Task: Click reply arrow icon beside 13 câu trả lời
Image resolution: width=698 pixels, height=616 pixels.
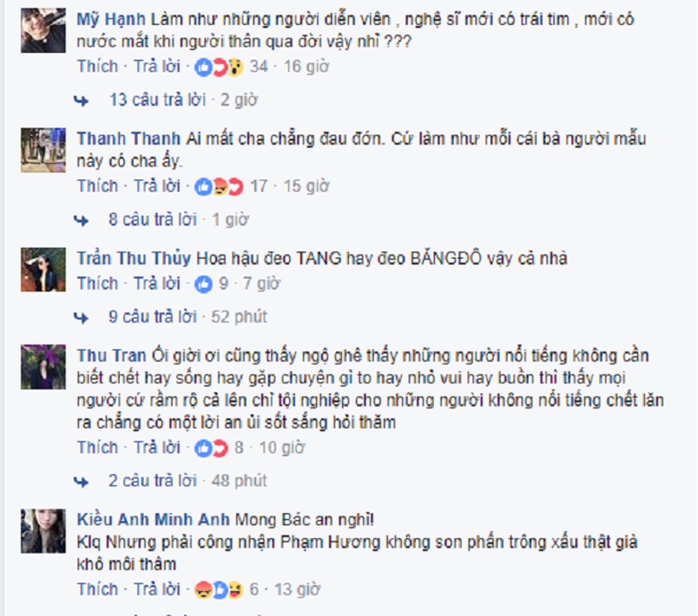Action: (81, 100)
